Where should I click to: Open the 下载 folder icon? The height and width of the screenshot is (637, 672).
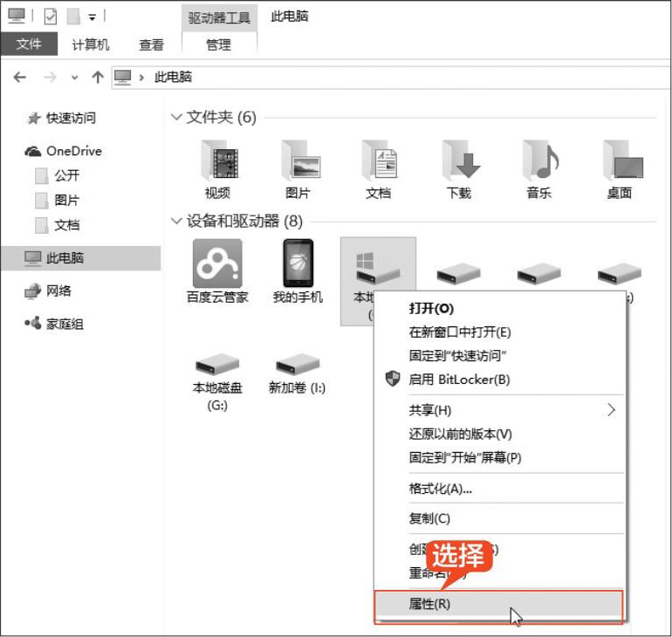(460, 160)
